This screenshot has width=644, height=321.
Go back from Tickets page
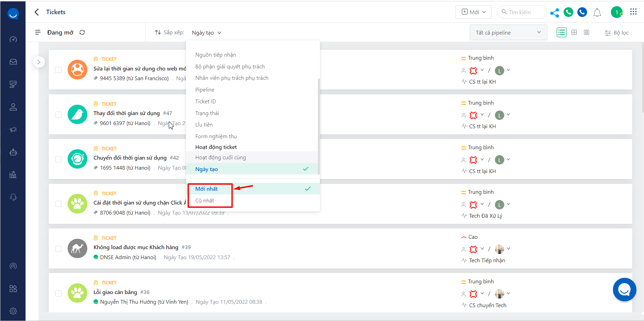(37, 12)
